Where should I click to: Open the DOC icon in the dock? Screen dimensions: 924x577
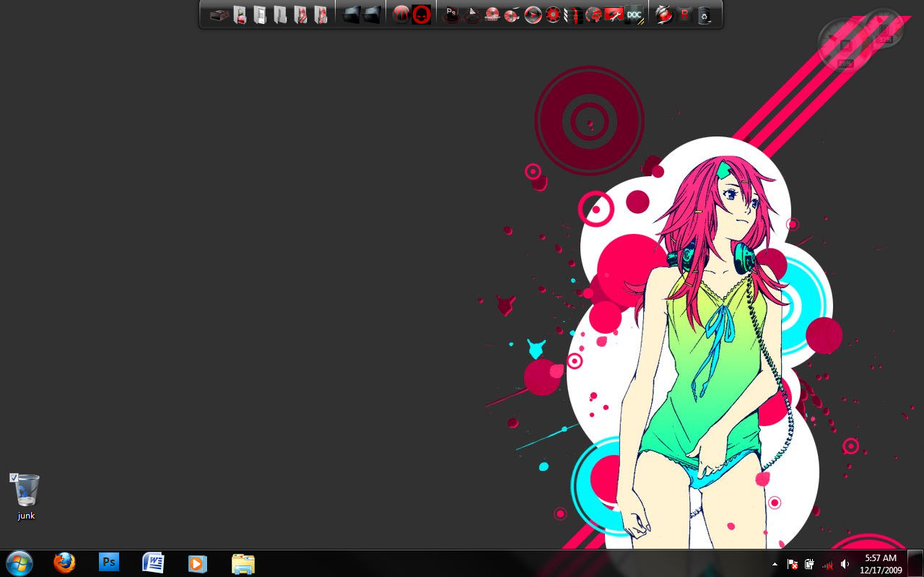[x=634, y=14]
